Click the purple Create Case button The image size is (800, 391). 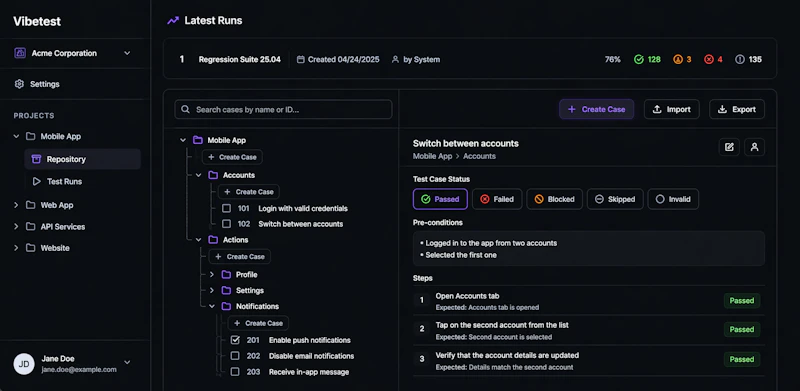click(596, 109)
